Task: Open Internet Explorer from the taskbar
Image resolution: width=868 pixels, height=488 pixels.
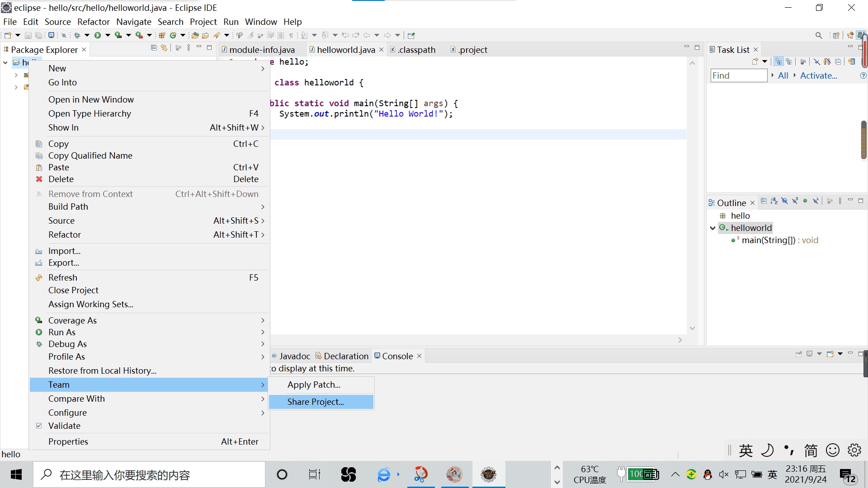Action: click(x=384, y=474)
